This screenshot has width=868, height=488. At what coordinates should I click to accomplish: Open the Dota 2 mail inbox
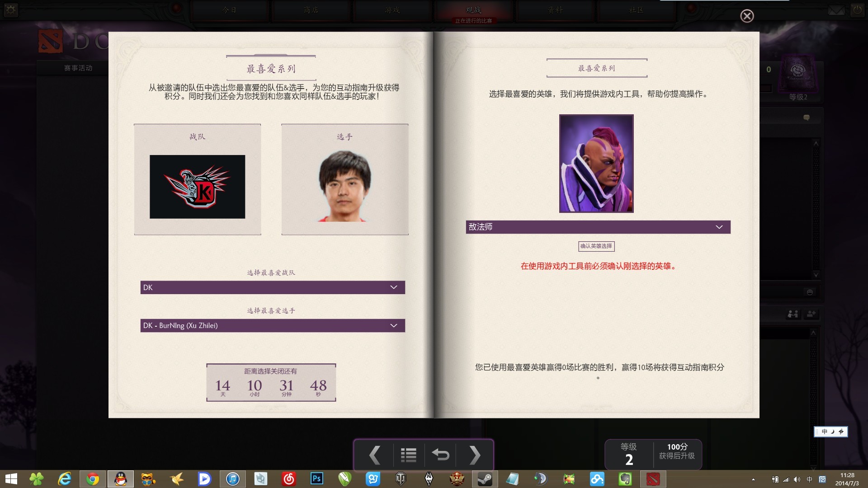point(836,10)
